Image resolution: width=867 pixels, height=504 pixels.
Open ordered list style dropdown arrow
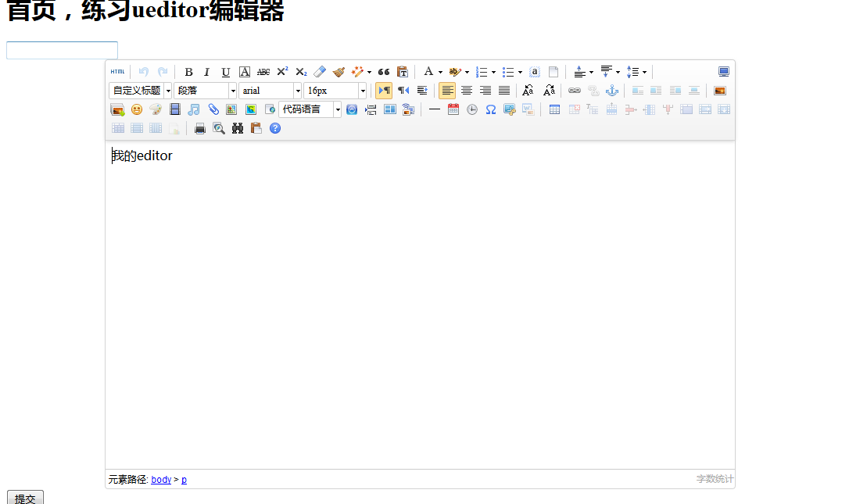(493, 72)
